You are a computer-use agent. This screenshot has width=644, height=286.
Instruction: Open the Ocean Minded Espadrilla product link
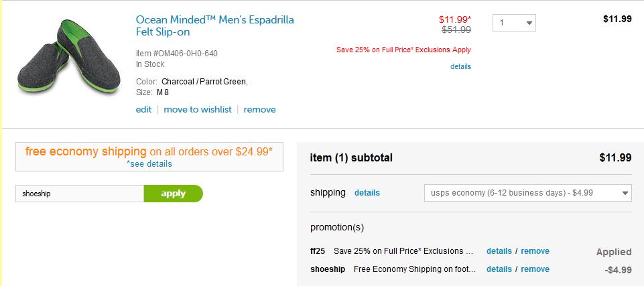(214, 26)
